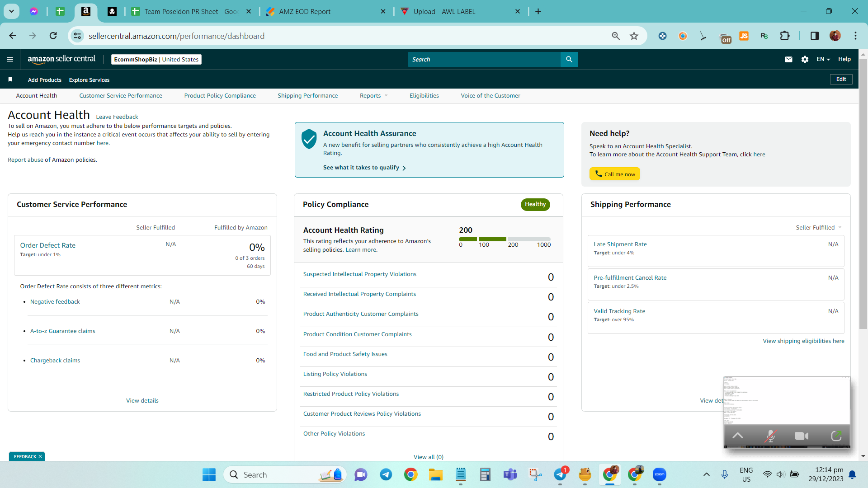Click the browser zoom magnifier icon in the address bar
The width and height of the screenshot is (868, 488).
click(616, 36)
